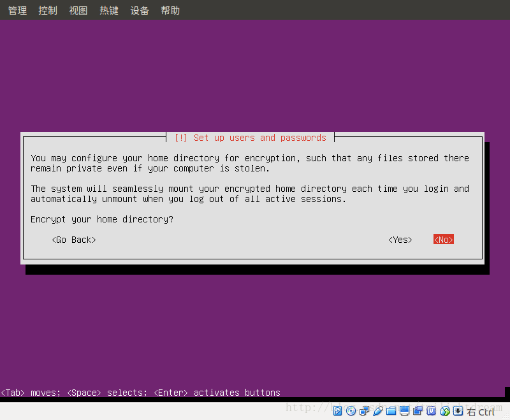The height and width of the screenshot is (420, 510).
Task: Click the hard disk activity icon
Action: pyautogui.click(x=338, y=410)
